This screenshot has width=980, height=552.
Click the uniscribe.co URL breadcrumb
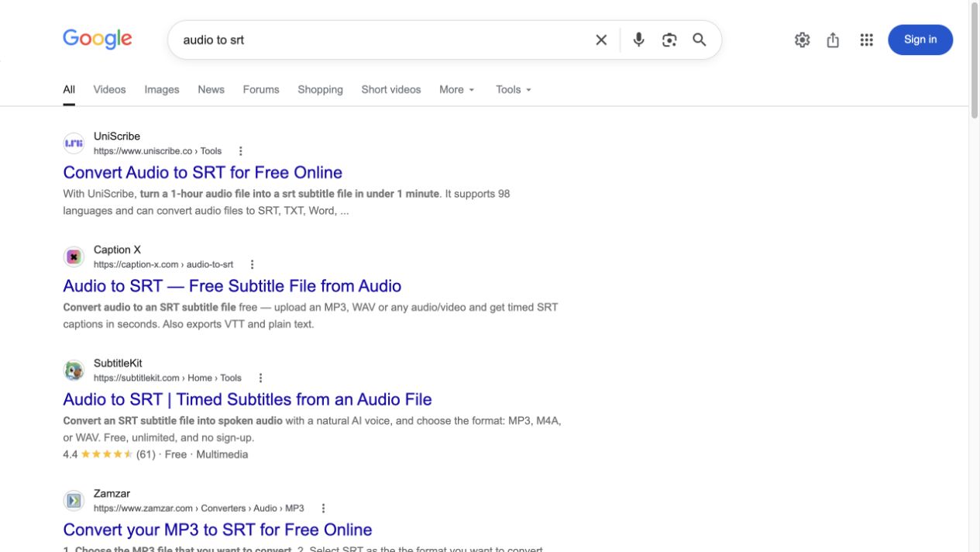(x=157, y=151)
